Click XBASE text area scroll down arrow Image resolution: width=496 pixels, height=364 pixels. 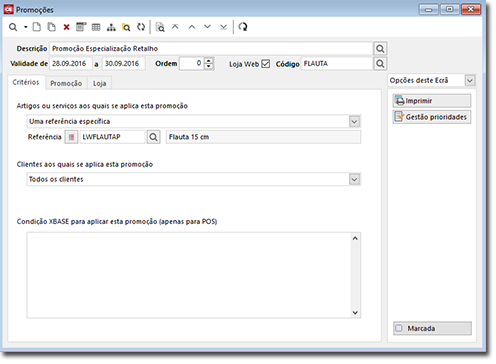click(x=355, y=313)
